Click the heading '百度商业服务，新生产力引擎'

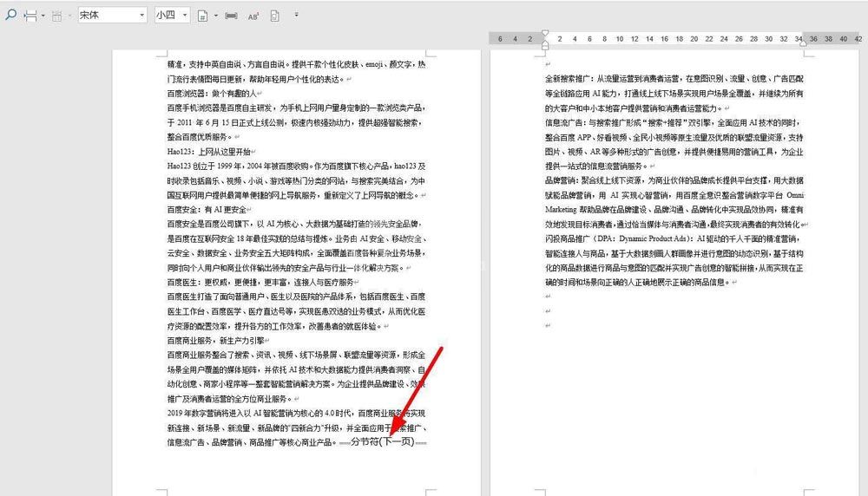[x=216, y=341]
